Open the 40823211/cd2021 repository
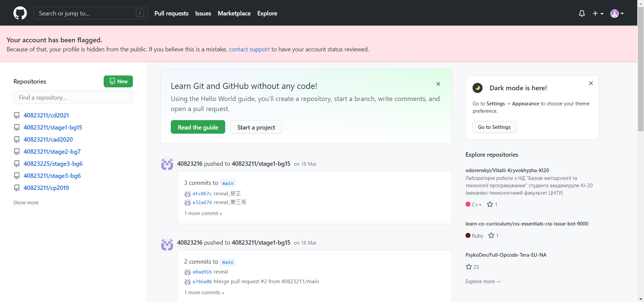The height and width of the screenshot is (302, 644). 46,115
